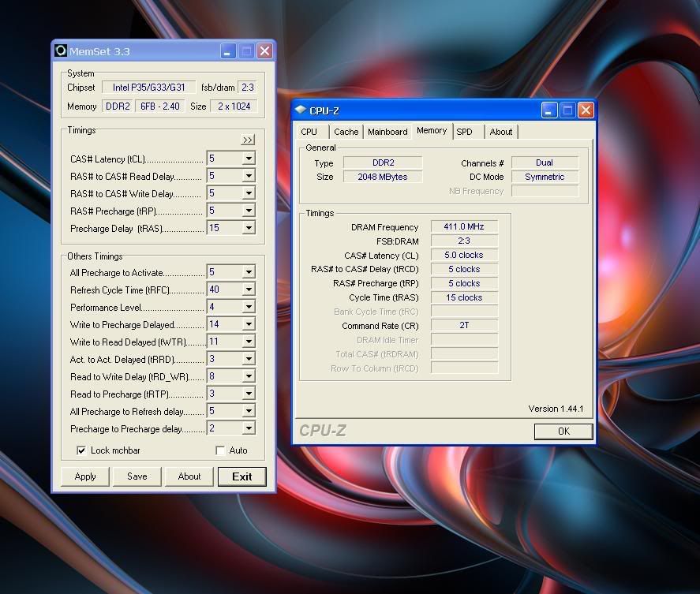Open the All Precharge to Activate dropdown
This screenshot has height=594, width=700.
(x=249, y=272)
